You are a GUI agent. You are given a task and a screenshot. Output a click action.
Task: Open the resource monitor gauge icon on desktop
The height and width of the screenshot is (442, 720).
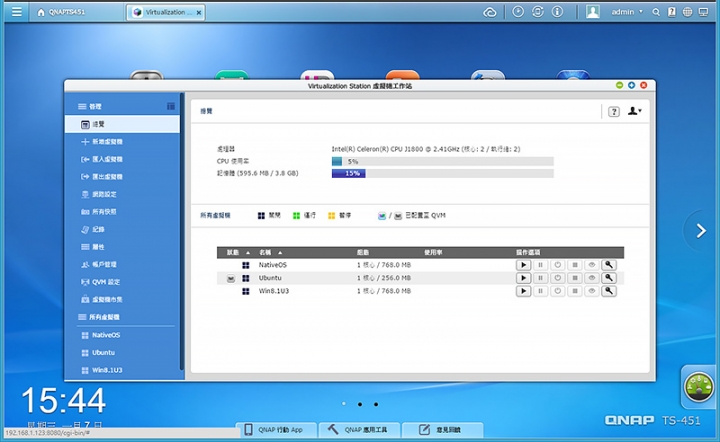coord(698,387)
